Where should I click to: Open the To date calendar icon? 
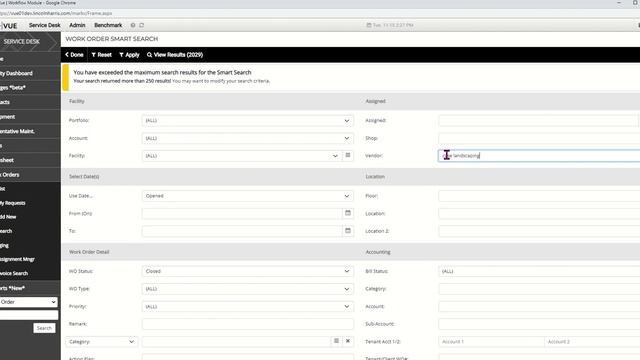click(348, 231)
